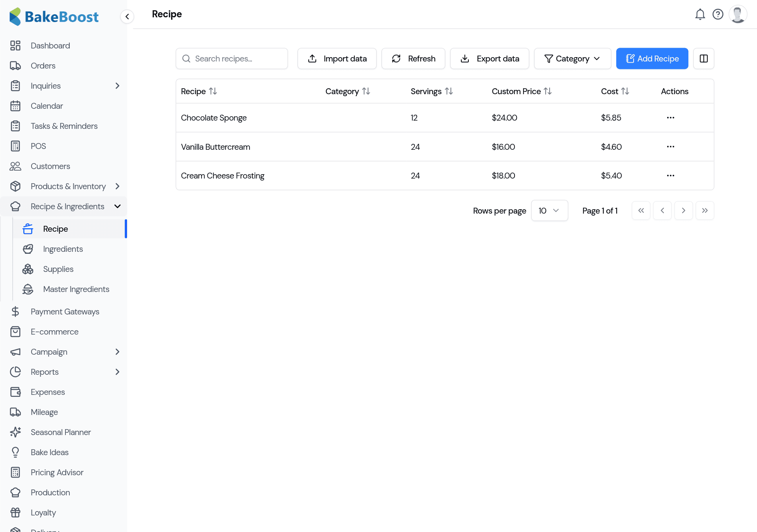
Task: Select the Chocolate Sponge recipe name
Action: [x=214, y=118]
